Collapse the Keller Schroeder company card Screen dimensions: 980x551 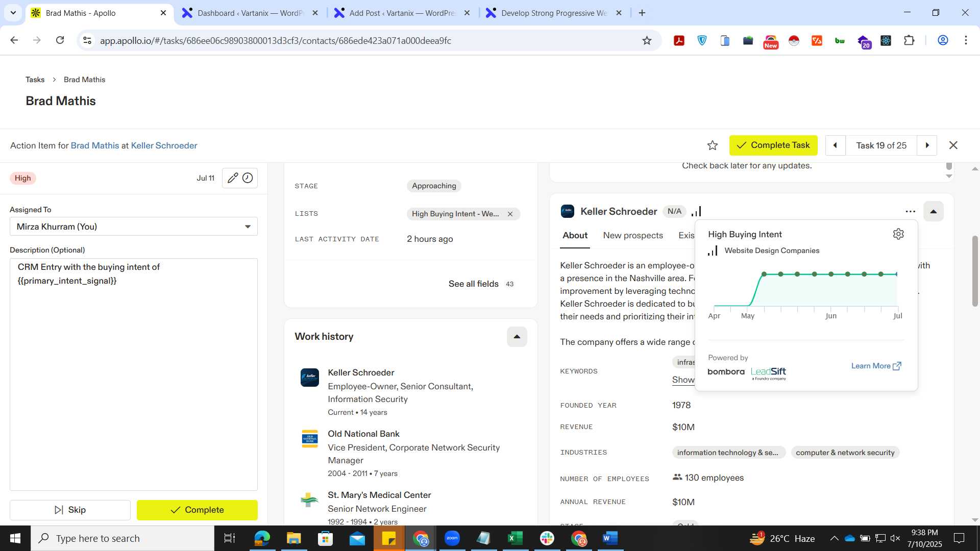[x=933, y=211]
